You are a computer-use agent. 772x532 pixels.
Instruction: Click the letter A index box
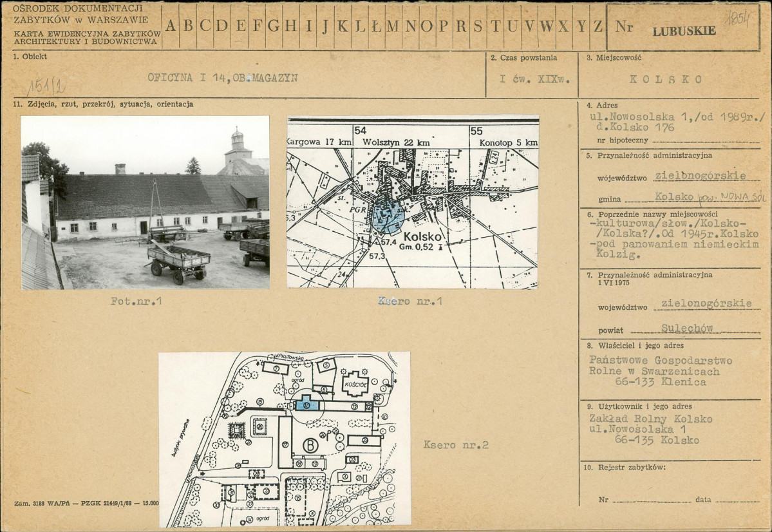171,26
